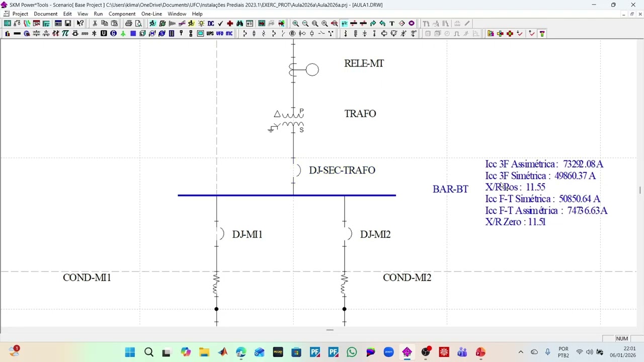
Task: Select the DJ-SEC-TRAFO breaker label
Action: [342, 170]
